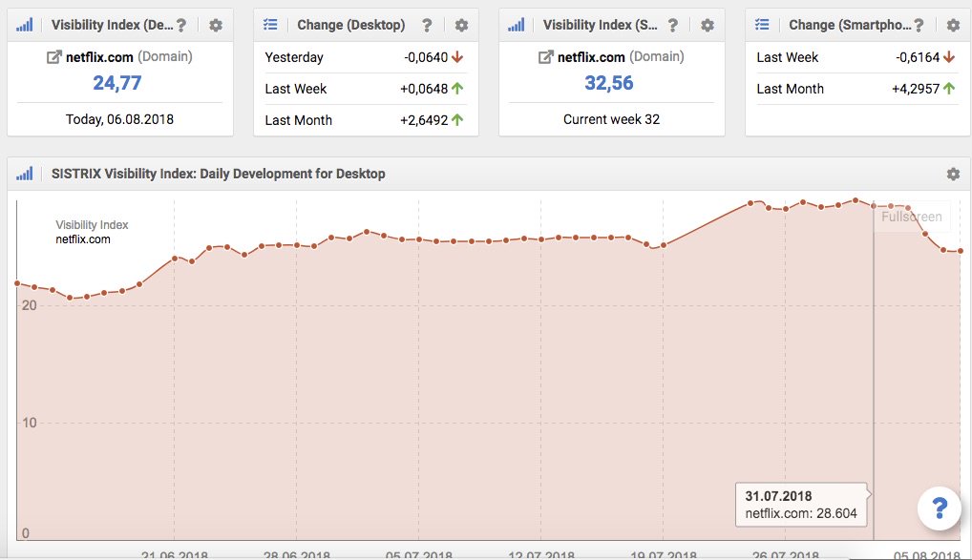The width and height of the screenshot is (972, 560).
Task: Click the Change (Desktop) box title
Action: 350,26
